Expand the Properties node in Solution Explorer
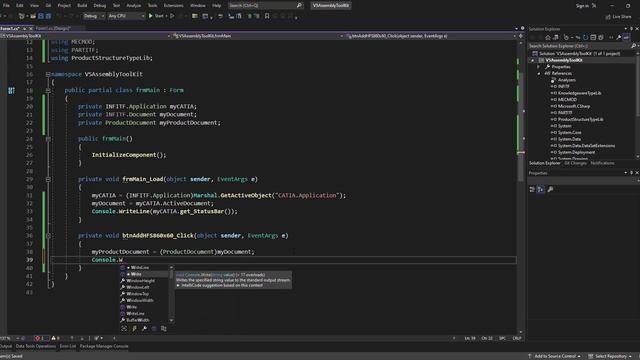Viewport: 640px width, 360px height. click(538, 67)
